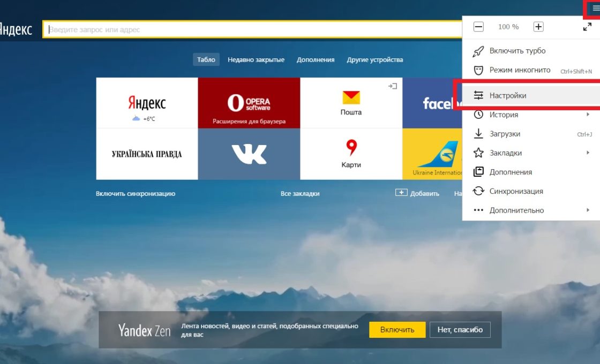Increase zoom with the plus button

pyautogui.click(x=538, y=27)
